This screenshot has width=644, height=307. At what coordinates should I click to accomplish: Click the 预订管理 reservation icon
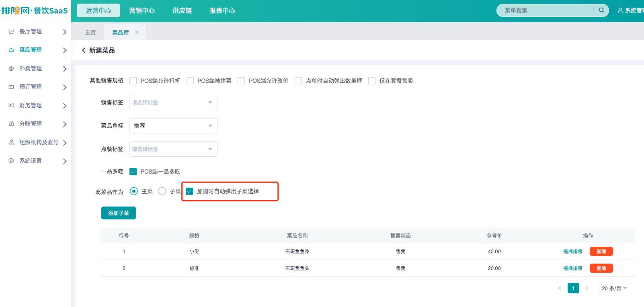point(11,87)
